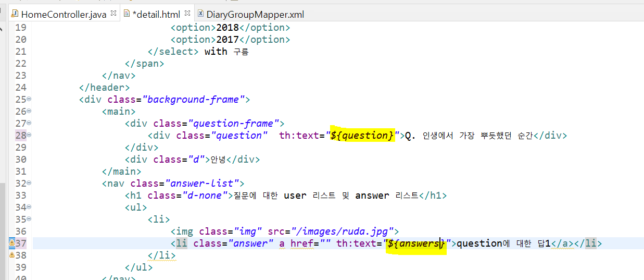Click the warning marker on line 38
Viewport: 644px width, 280px height.
(x=11, y=255)
